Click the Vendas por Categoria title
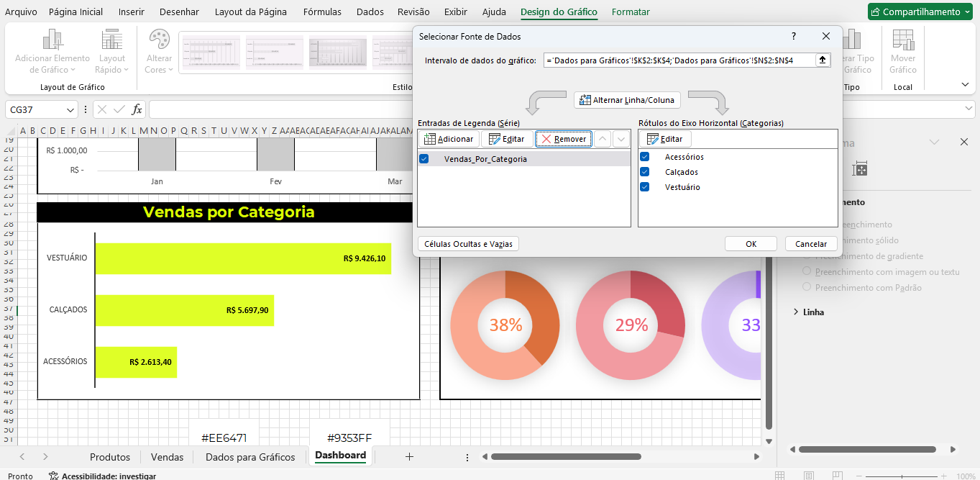The width and height of the screenshot is (980, 480). tap(229, 212)
